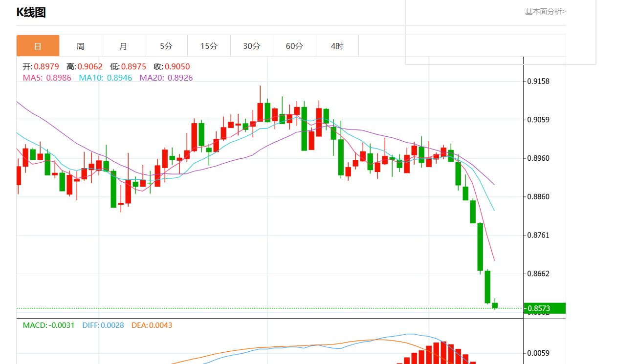Viewport: 617px width, 364px height.
Task: Switch to the 月 monthly tab
Action: pyautogui.click(x=124, y=46)
